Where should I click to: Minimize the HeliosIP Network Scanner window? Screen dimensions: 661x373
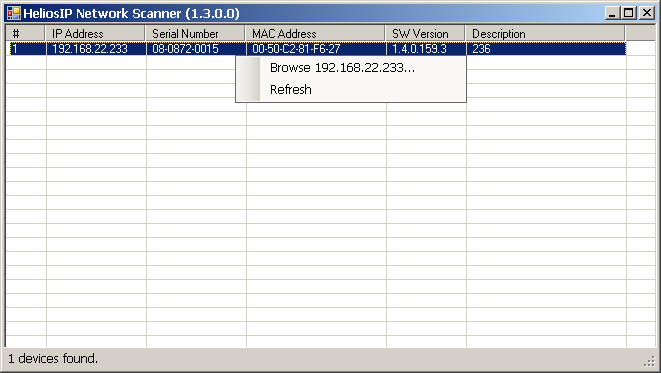612,13
